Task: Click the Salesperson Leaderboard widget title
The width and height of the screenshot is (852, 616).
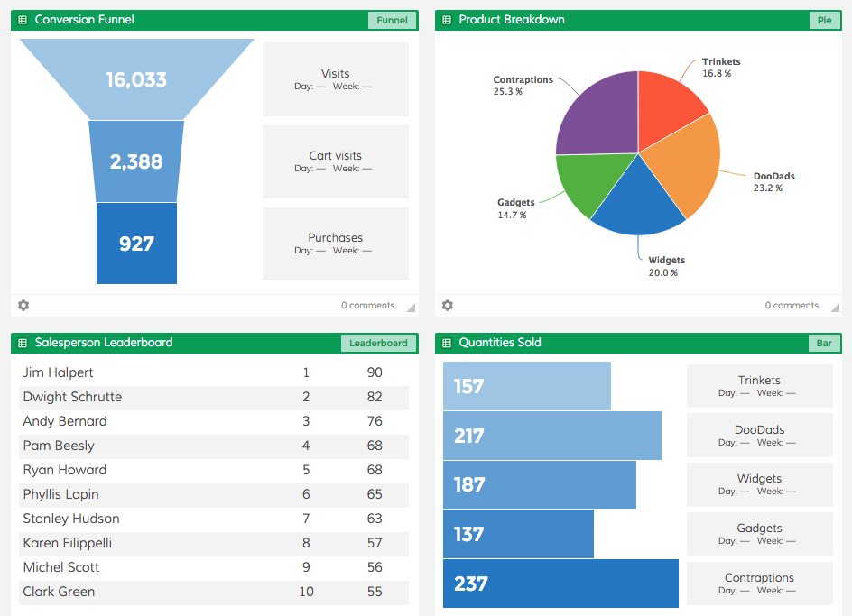Action: tap(104, 342)
